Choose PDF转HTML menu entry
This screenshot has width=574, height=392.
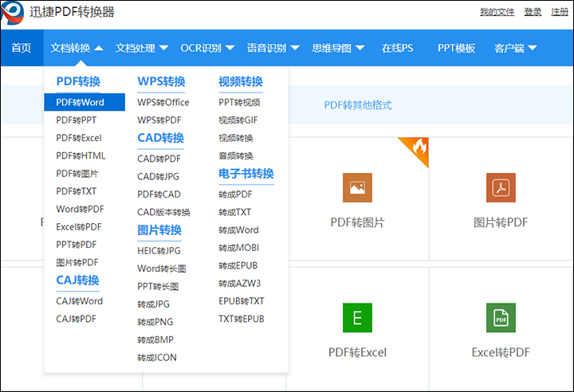[x=81, y=156]
